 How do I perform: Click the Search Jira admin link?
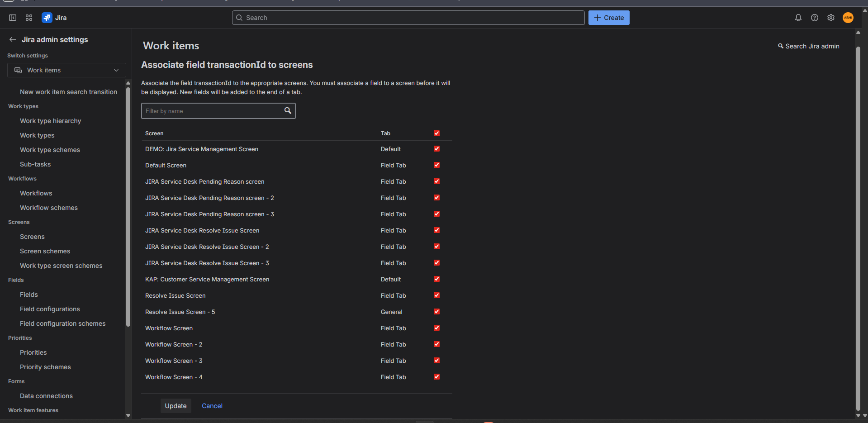pos(808,46)
